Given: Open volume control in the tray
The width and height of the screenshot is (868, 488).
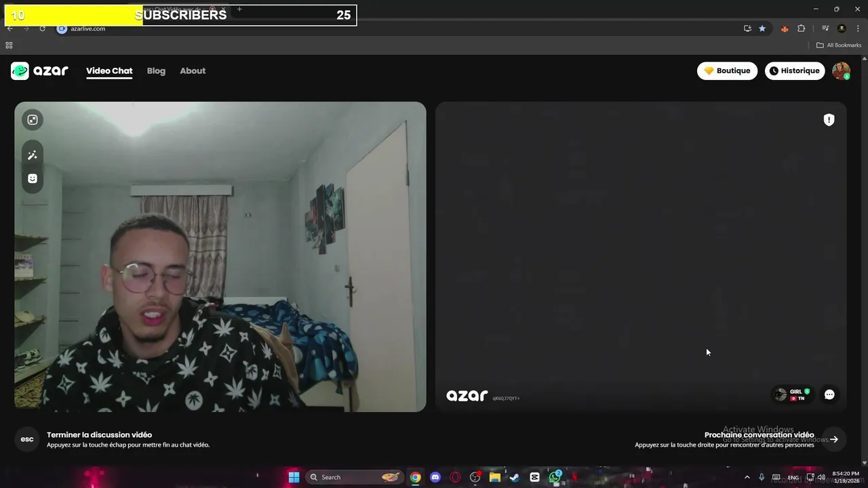Looking at the screenshot, I should point(821,477).
